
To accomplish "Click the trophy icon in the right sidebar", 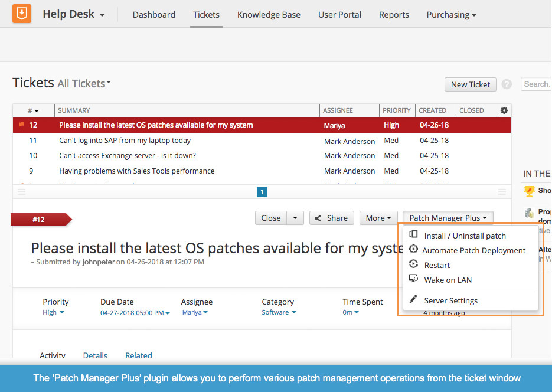I will click(x=531, y=191).
